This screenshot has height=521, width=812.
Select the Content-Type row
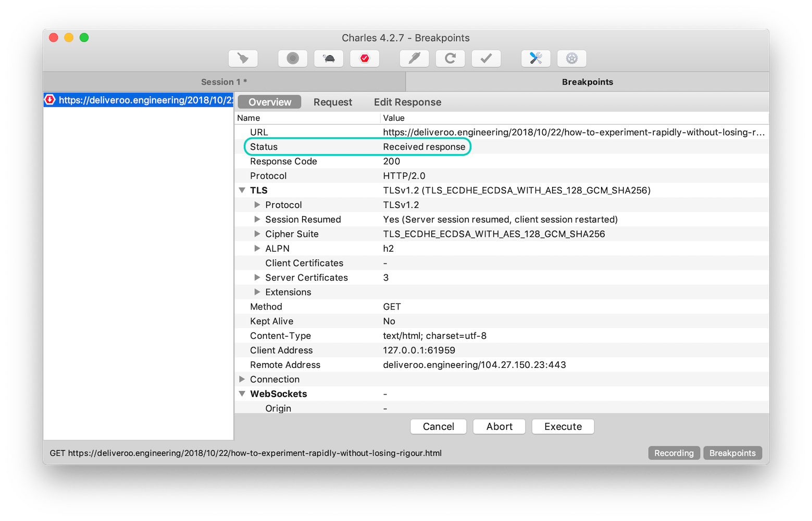[502, 336]
